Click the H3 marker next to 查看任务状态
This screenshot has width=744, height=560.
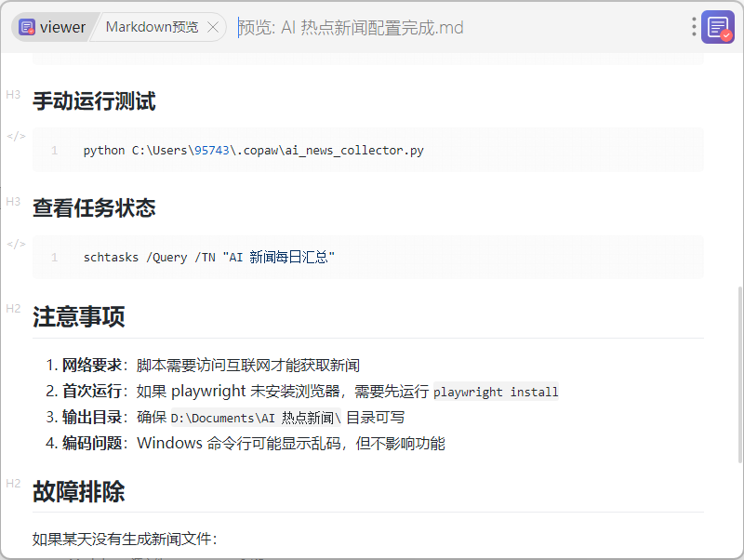tap(13, 202)
